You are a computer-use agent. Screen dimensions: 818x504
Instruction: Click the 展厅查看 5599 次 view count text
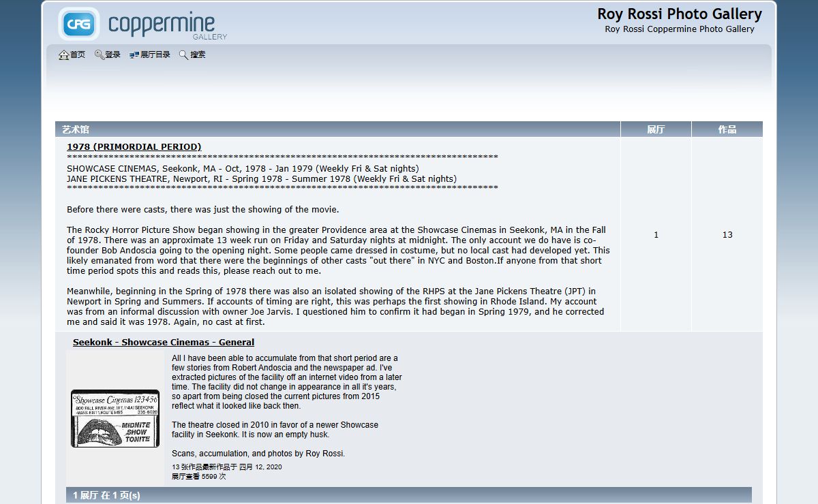[x=199, y=477]
